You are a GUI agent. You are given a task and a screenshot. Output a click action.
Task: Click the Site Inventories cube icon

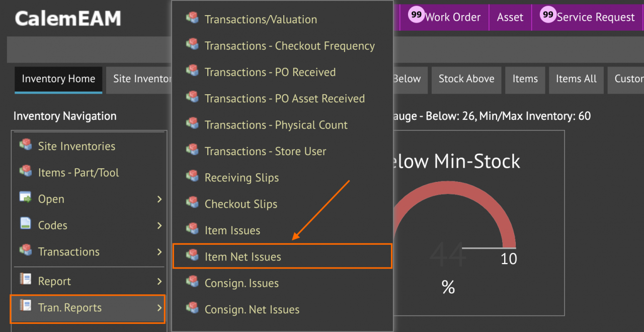coord(25,145)
